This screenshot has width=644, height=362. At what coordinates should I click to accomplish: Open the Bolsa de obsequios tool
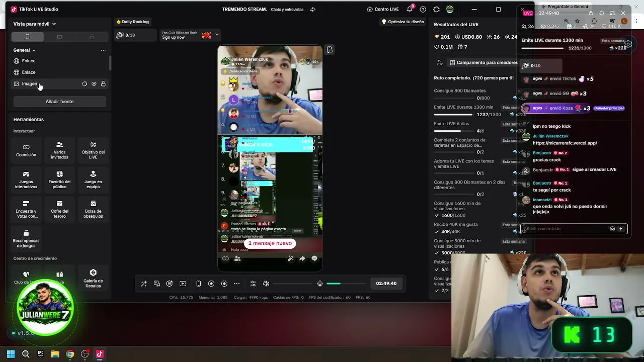93,210
